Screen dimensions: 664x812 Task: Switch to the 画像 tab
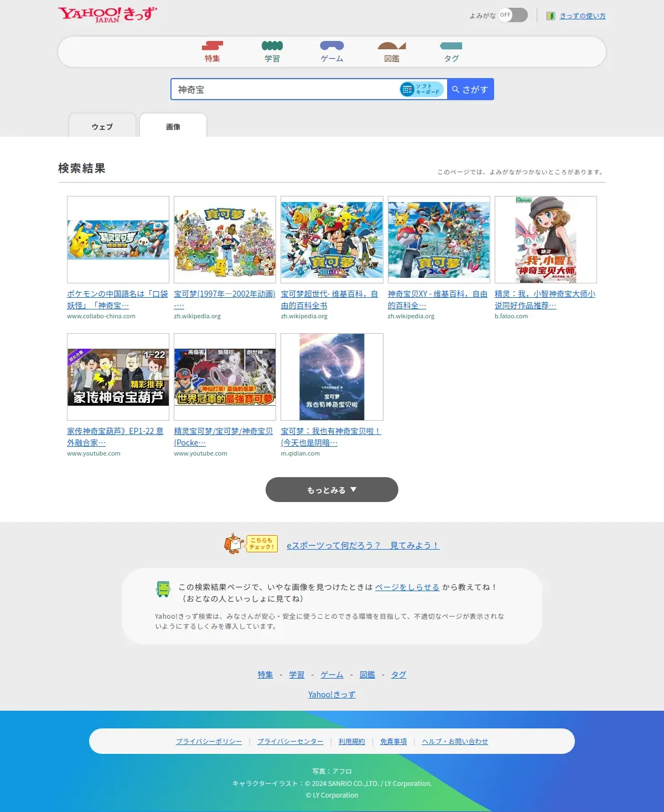tap(173, 126)
